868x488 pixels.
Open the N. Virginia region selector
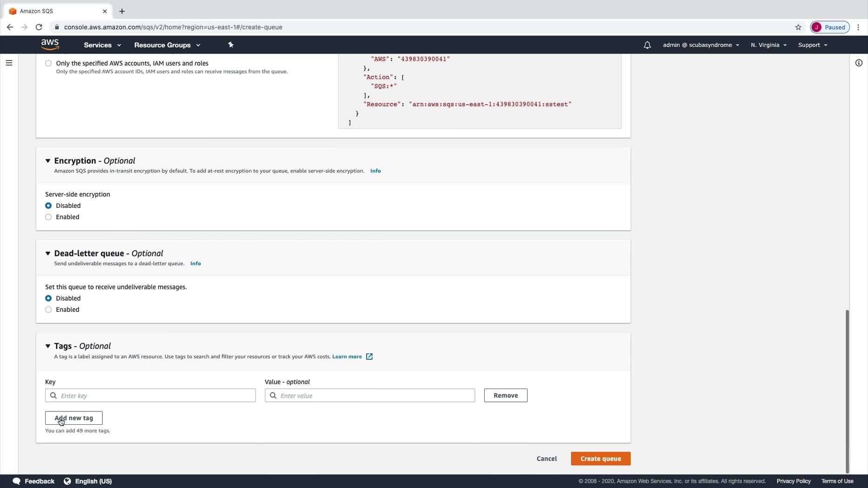(x=768, y=45)
